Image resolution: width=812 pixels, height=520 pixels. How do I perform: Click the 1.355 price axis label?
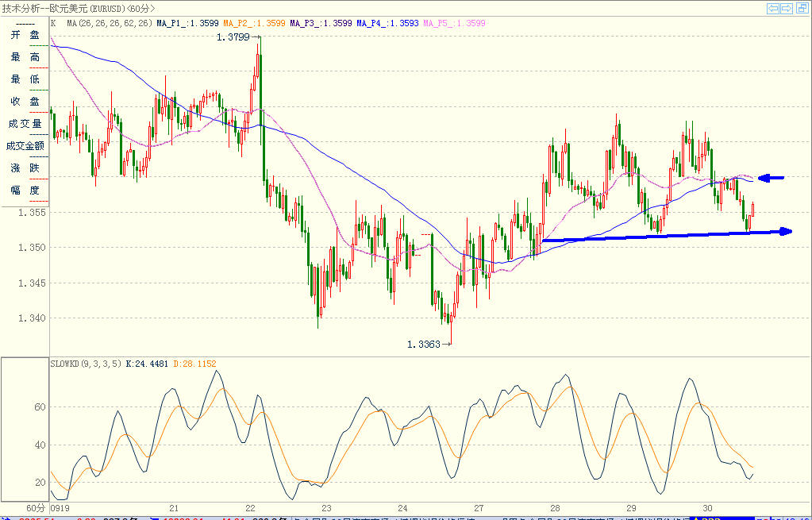pos(32,212)
